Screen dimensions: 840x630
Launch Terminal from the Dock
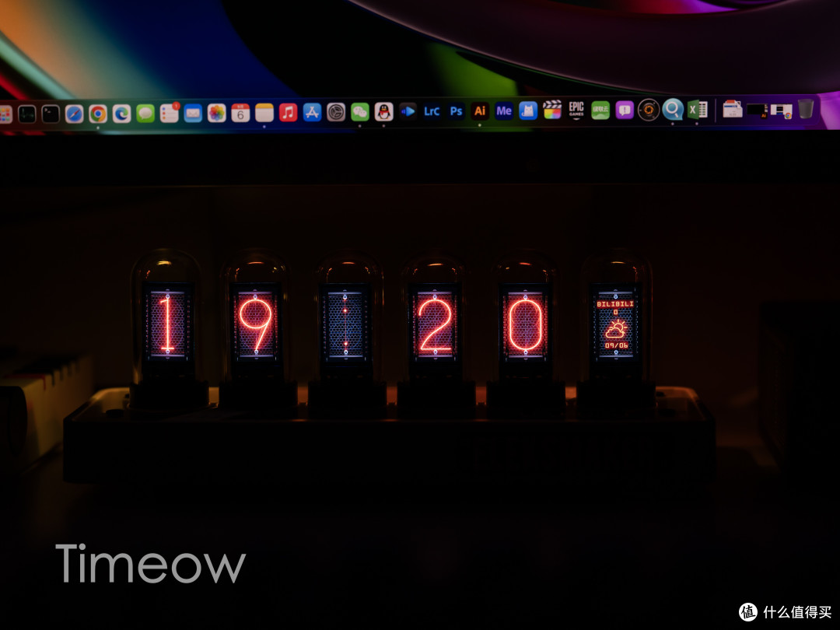click(x=51, y=114)
